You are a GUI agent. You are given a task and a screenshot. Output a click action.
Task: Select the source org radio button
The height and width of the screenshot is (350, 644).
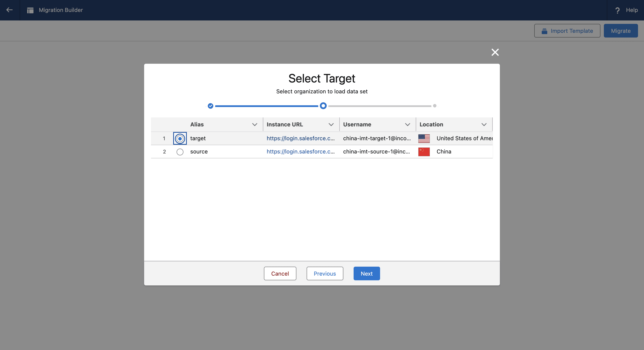pos(180,152)
